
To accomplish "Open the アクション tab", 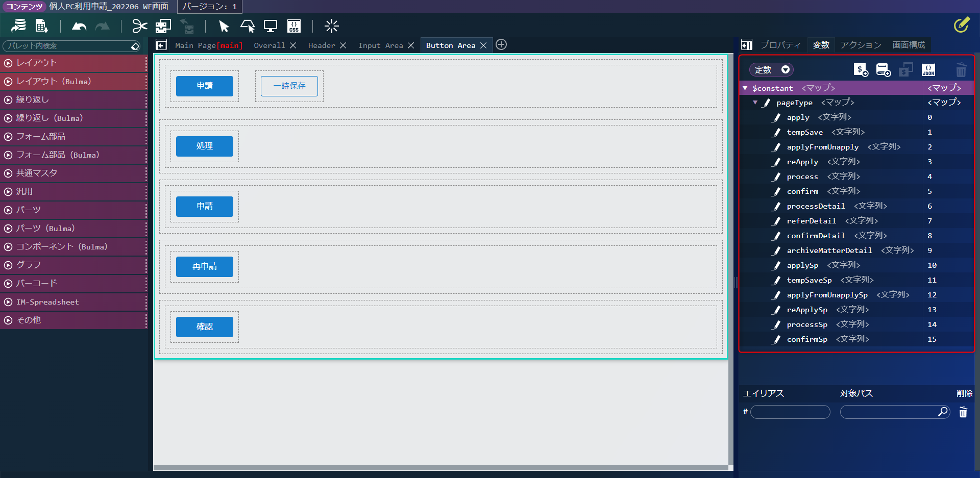I will pos(861,45).
